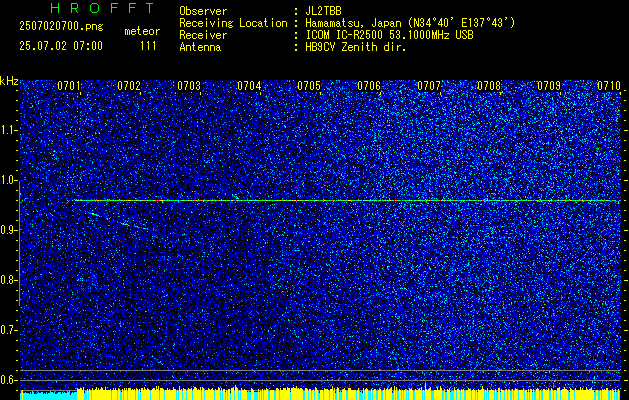Screen dimensions: 629x400
Task: Click the 0709 time marker
Action: tap(549, 86)
